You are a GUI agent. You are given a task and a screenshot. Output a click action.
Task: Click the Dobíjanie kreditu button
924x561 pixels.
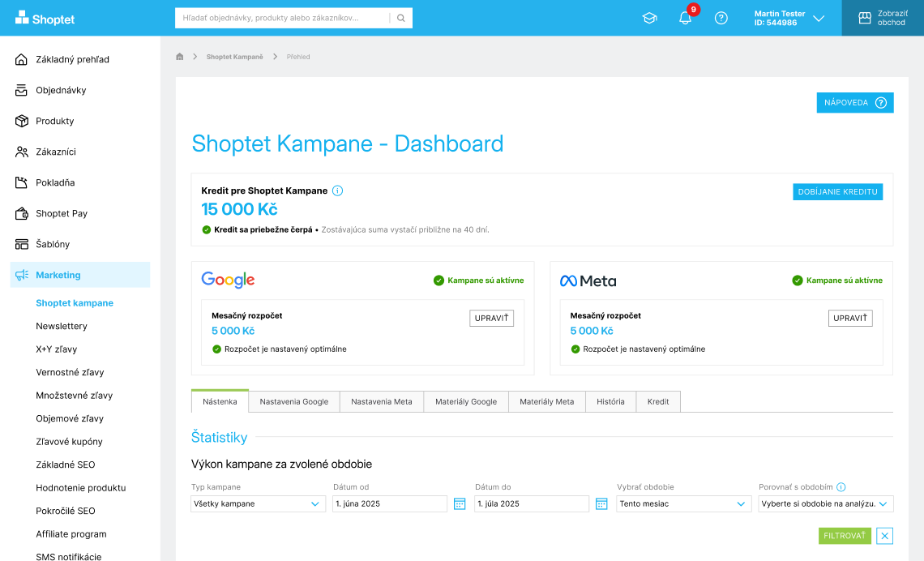pyautogui.click(x=837, y=191)
